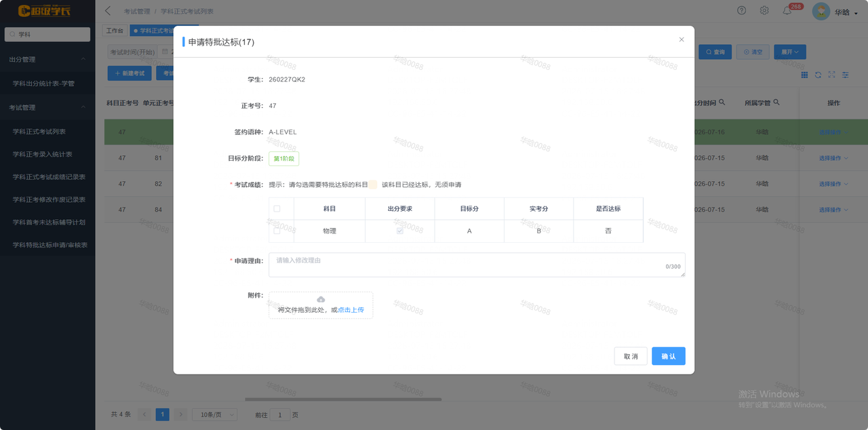The width and height of the screenshot is (868, 430).
Task: Open the column settings sliders icon
Action: coord(846,75)
